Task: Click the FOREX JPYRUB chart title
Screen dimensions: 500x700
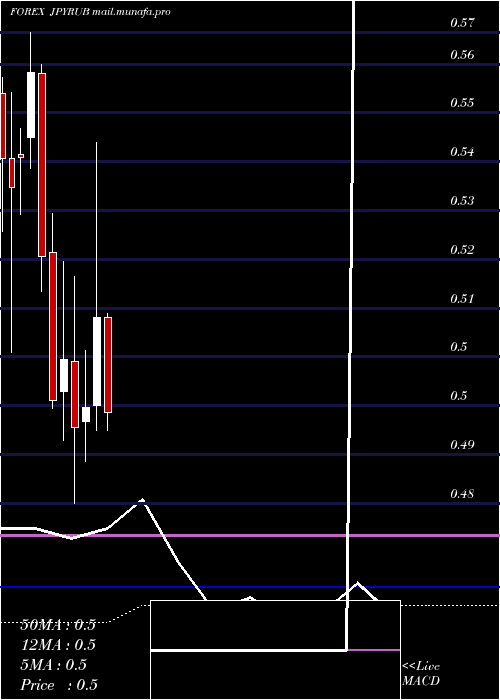Action: (90, 12)
